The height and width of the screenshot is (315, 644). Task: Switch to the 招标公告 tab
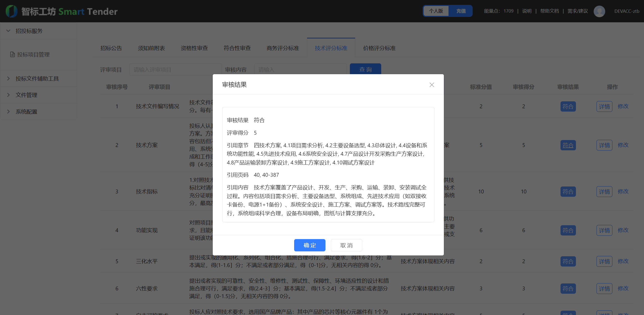tap(111, 48)
